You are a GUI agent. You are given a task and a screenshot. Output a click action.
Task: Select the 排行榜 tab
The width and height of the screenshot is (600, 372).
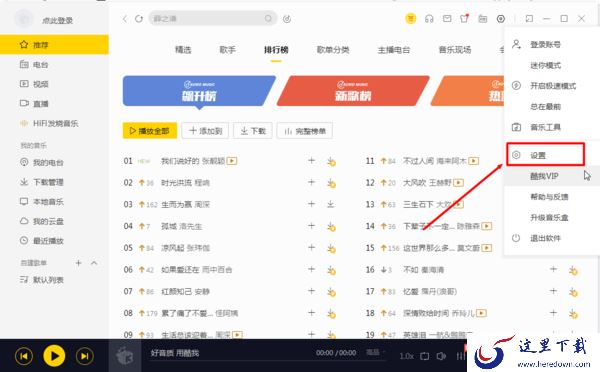pyautogui.click(x=276, y=50)
